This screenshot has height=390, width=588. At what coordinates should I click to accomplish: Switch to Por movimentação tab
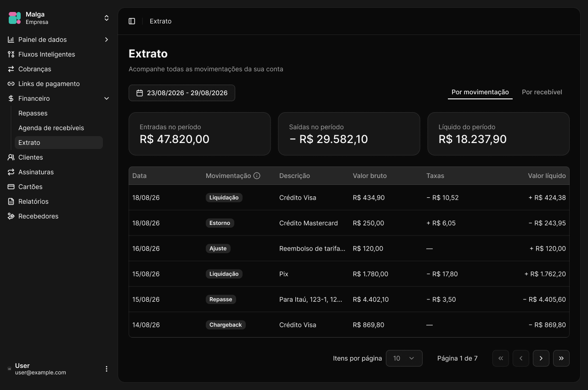click(480, 92)
